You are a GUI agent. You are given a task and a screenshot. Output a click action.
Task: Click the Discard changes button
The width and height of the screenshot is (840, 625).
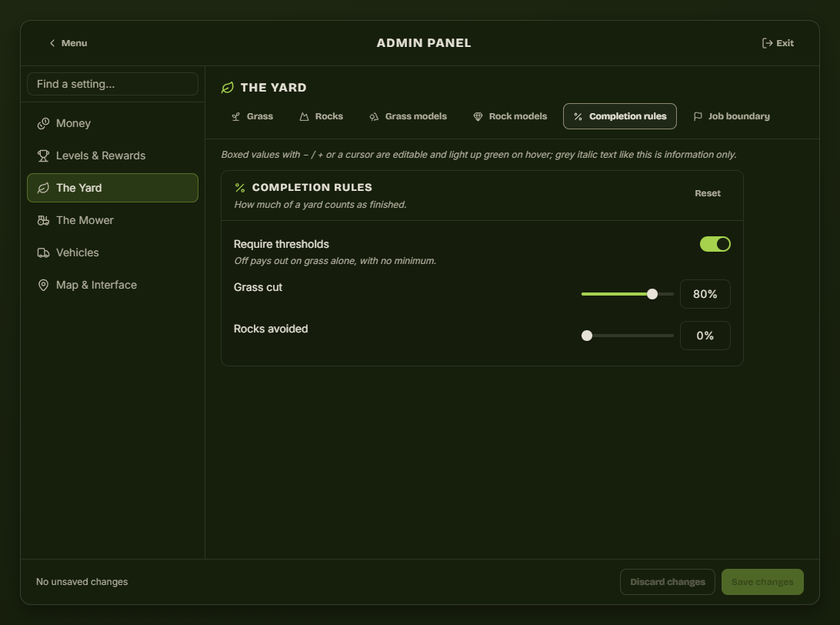coord(668,582)
